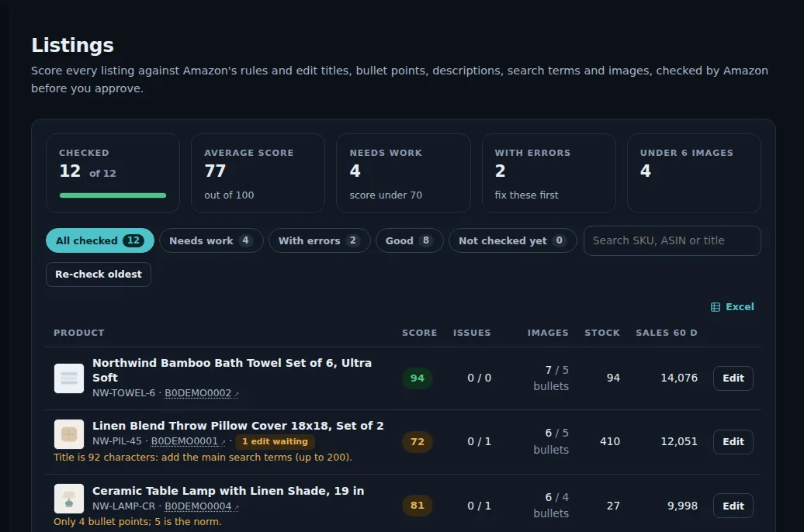Click the Issues column header
The width and height of the screenshot is (804, 532).
click(x=472, y=333)
